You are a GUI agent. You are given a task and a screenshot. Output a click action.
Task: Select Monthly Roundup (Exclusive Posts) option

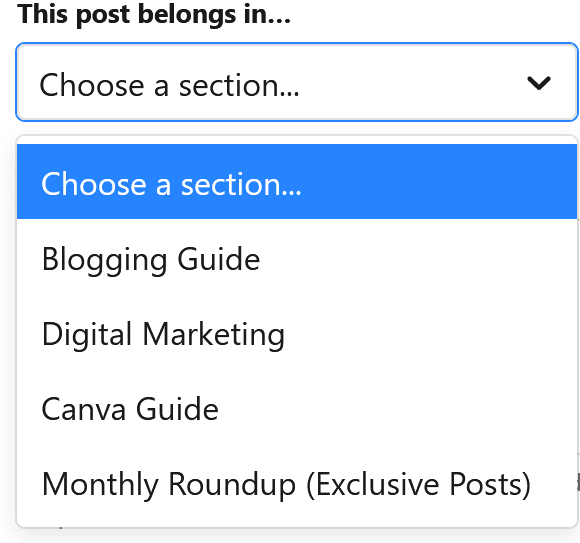(297, 484)
